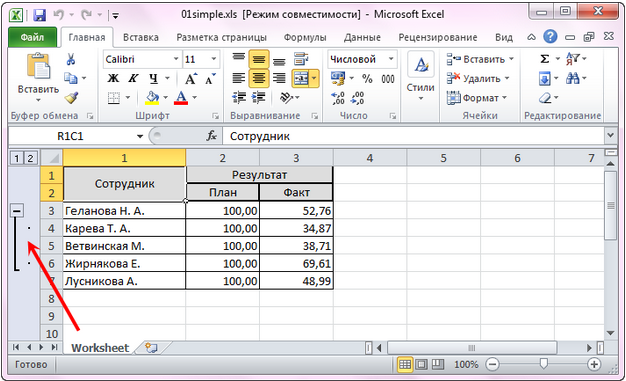Click AutoSum sigma icon

545,60
